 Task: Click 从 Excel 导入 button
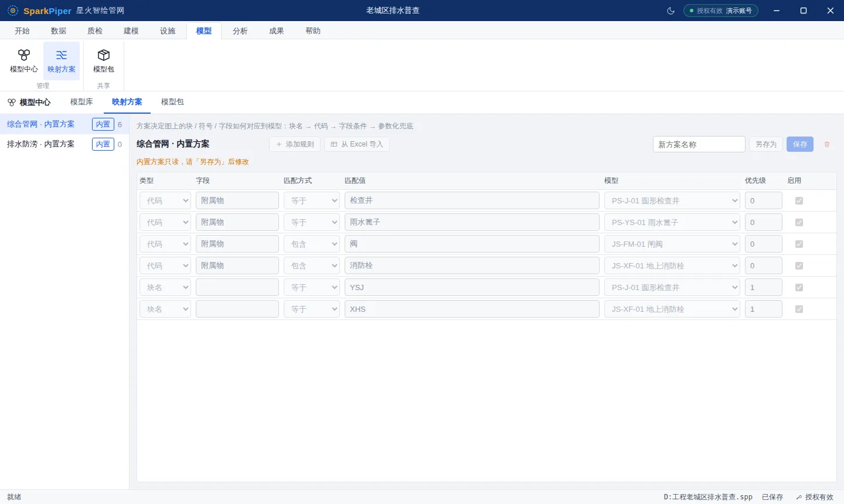tap(357, 144)
